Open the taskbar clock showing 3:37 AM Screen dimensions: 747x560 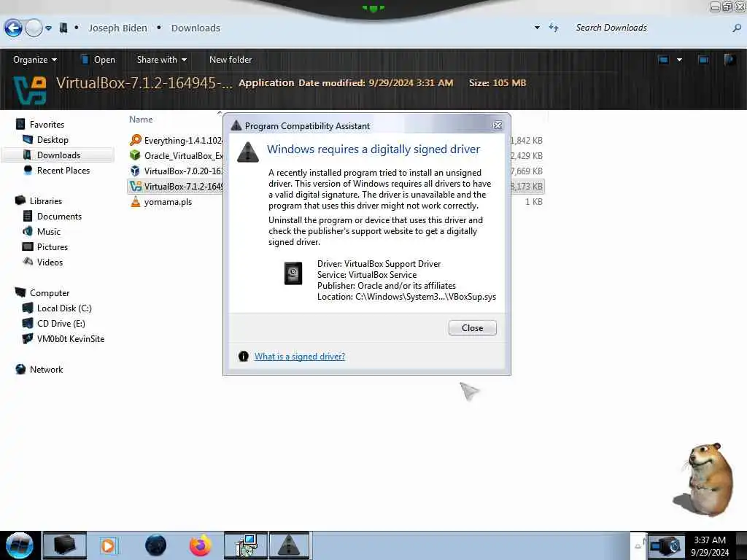(x=710, y=545)
